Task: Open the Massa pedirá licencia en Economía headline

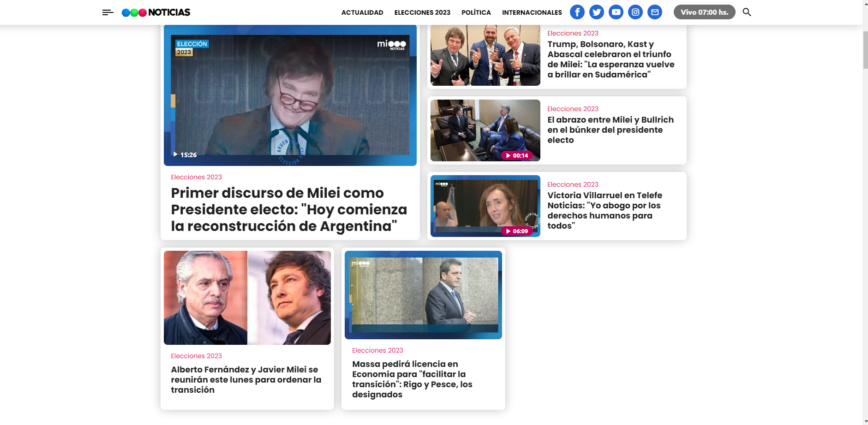Action: point(412,379)
